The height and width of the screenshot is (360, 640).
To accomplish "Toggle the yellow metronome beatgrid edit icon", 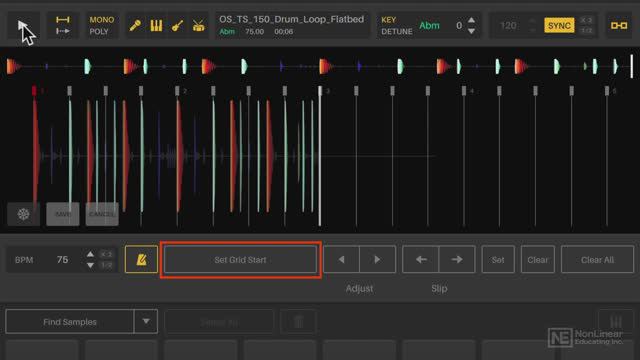I will coord(141,260).
